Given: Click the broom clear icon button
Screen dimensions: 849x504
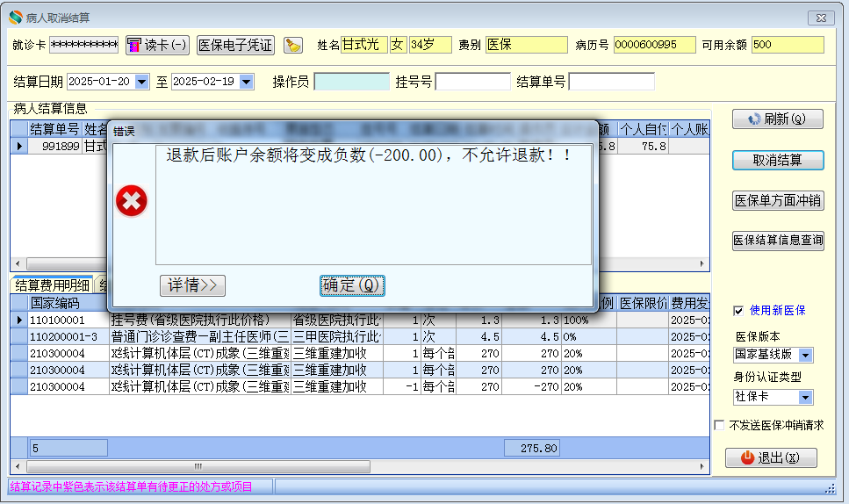Looking at the screenshot, I should [293, 45].
